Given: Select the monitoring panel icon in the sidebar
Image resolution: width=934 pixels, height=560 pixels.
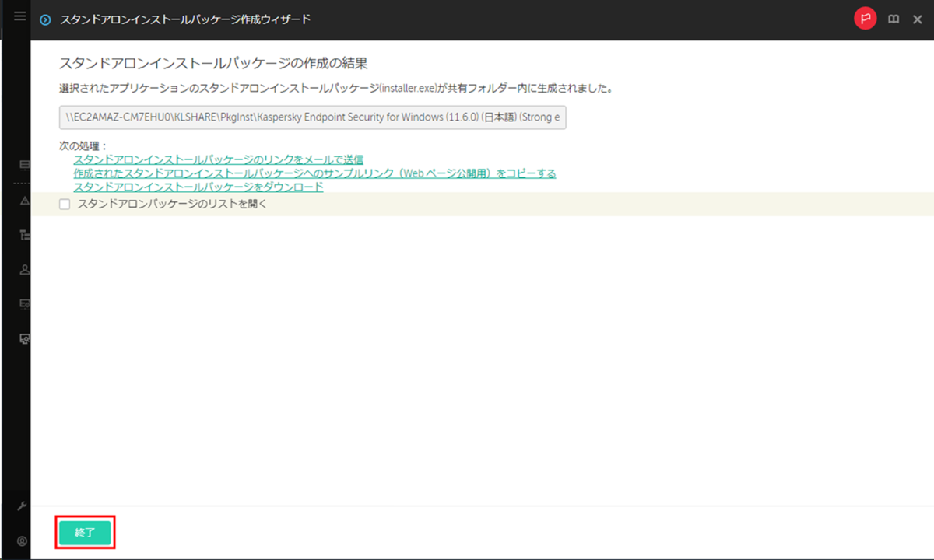Looking at the screenshot, I should click(x=23, y=163).
